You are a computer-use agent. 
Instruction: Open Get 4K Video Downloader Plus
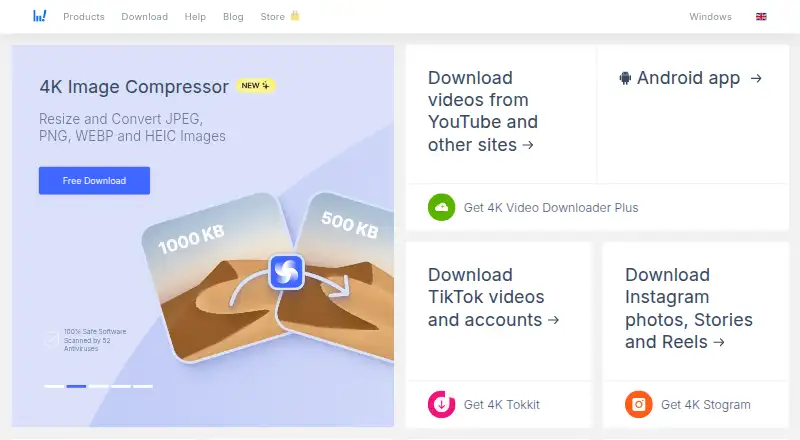tap(551, 208)
